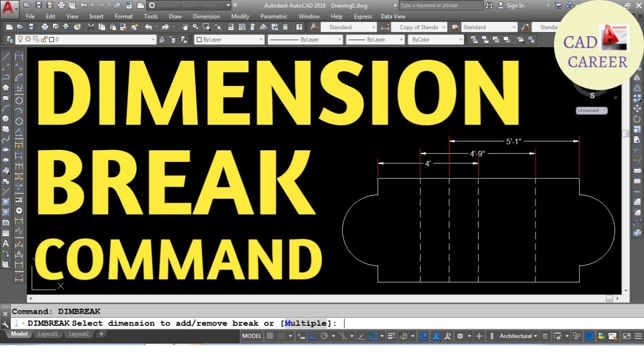Viewport: 644px width, 362px height.
Task: Toggle polar tracking in status bar
Action: tap(324, 336)
